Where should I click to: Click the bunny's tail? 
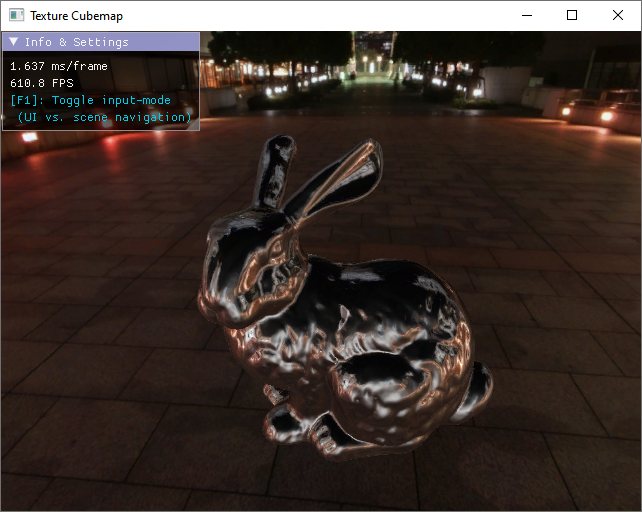coord(479,383)
